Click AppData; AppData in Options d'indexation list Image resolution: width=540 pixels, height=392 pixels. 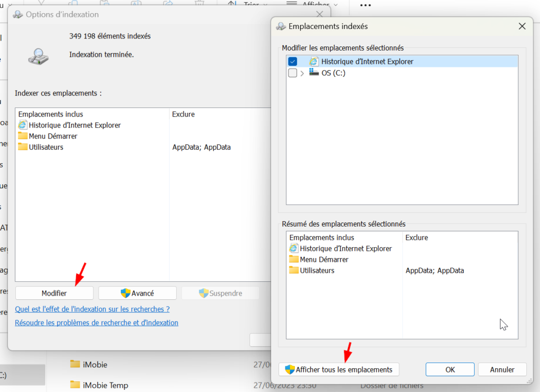click(x=201, y=148)
